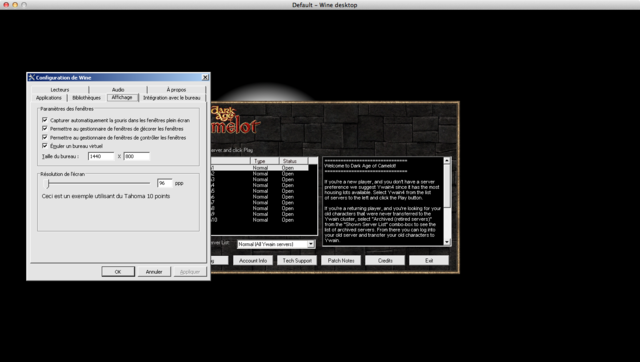Switch to the Audio tab

(x=118, y=89)
